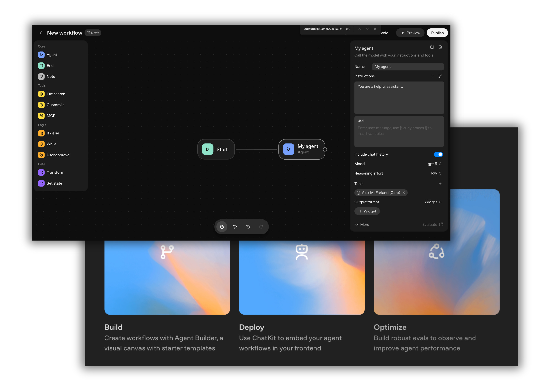This screenshot has height=392, width=549.
Task: Add a Guardrails tool node
Action: point(55,105)
